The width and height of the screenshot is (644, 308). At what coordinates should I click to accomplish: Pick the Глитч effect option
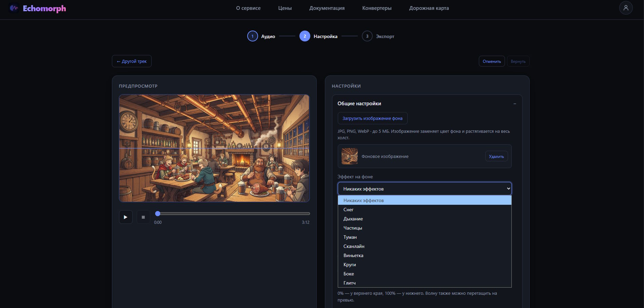click(424, 283)
